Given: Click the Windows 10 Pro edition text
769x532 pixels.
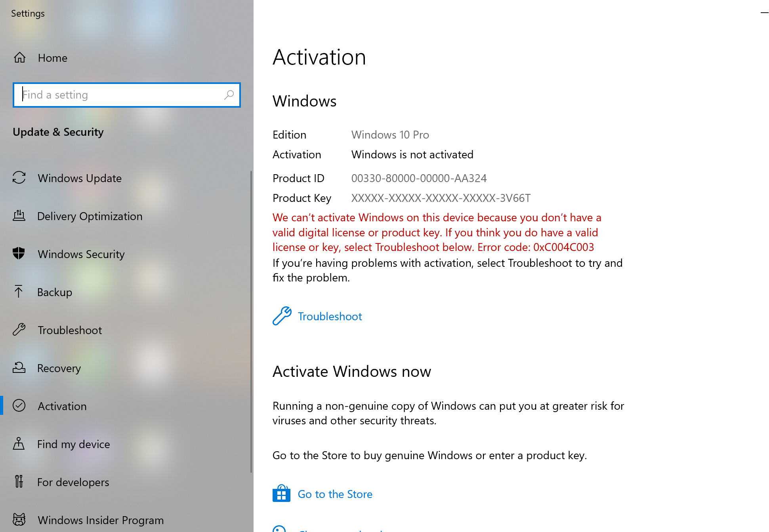Looking at the screenshot, I should (390, 135).
